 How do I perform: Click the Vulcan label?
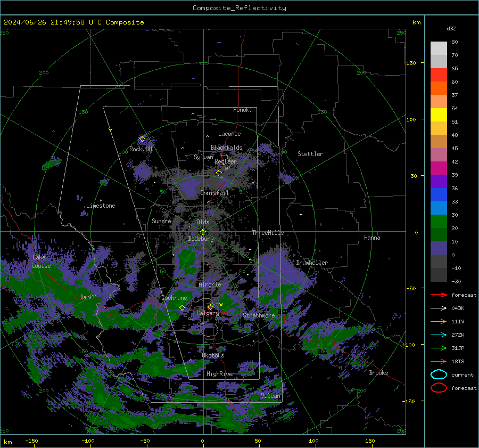[270, 396]
